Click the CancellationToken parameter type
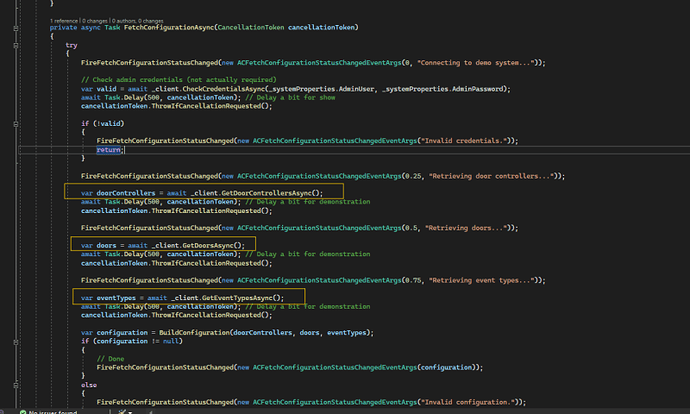 click(x=251, y=27)
